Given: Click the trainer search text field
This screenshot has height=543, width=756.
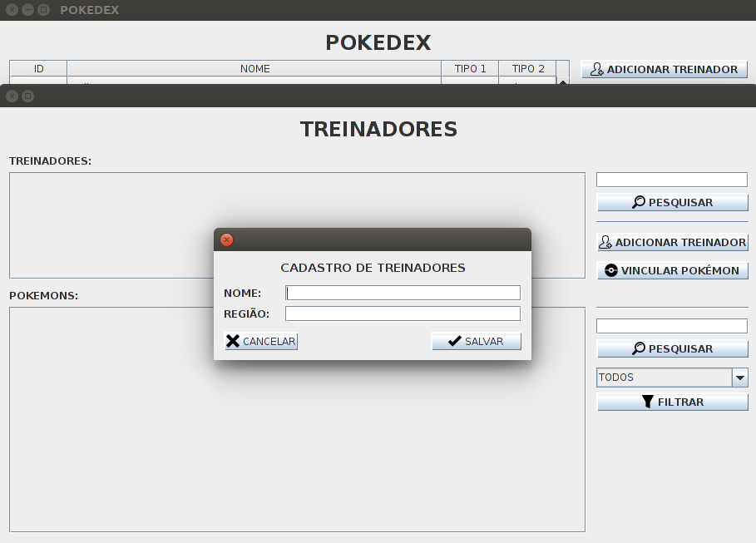Looking at the screenshot, I should pos(671,179).
